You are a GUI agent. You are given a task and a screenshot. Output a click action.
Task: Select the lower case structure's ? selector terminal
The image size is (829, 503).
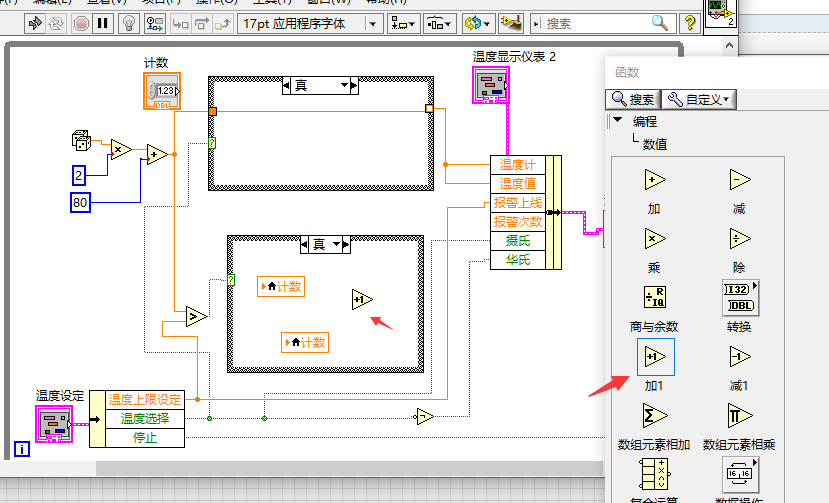[x=231, y=280]
